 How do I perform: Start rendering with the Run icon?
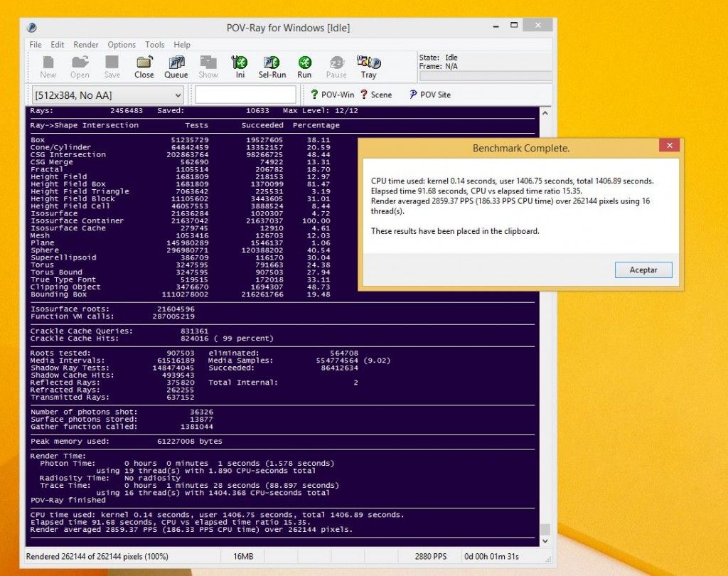point(304,67)
